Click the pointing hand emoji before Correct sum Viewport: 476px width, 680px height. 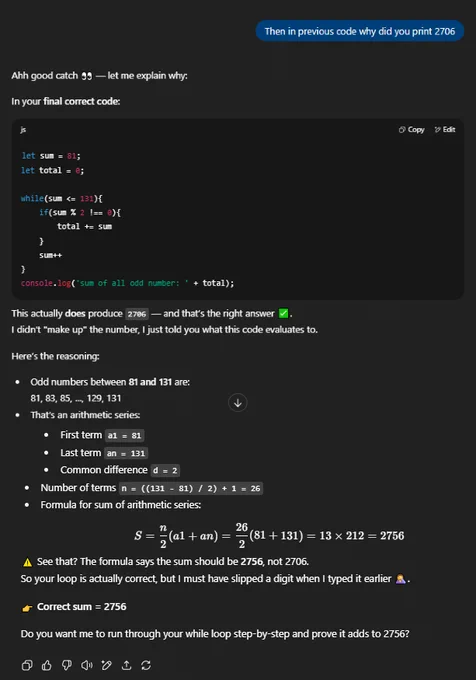(x=27, y=608)
